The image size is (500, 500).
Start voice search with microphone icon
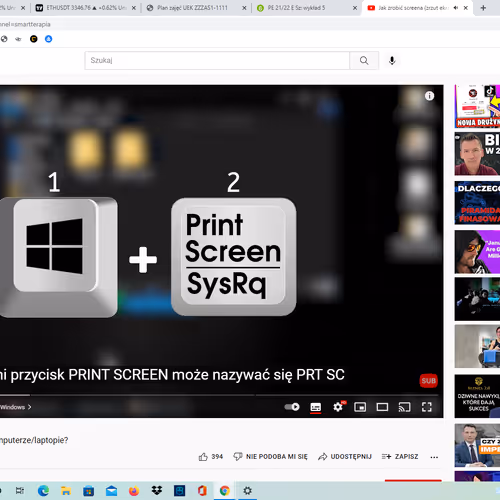392,60
